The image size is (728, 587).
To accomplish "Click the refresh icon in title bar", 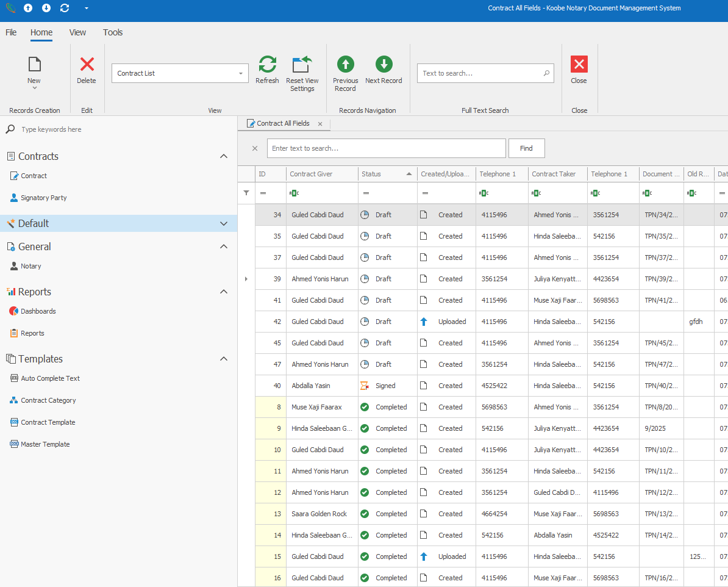I will click(65, 8).
